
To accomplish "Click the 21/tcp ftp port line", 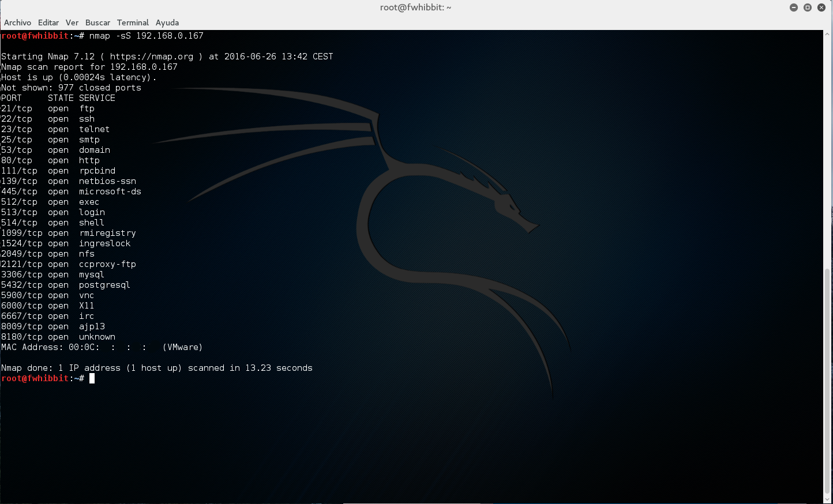I will pos(48,108).
